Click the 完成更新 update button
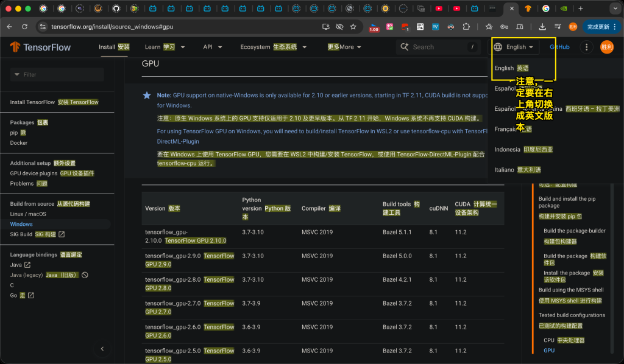 [601, 27]
